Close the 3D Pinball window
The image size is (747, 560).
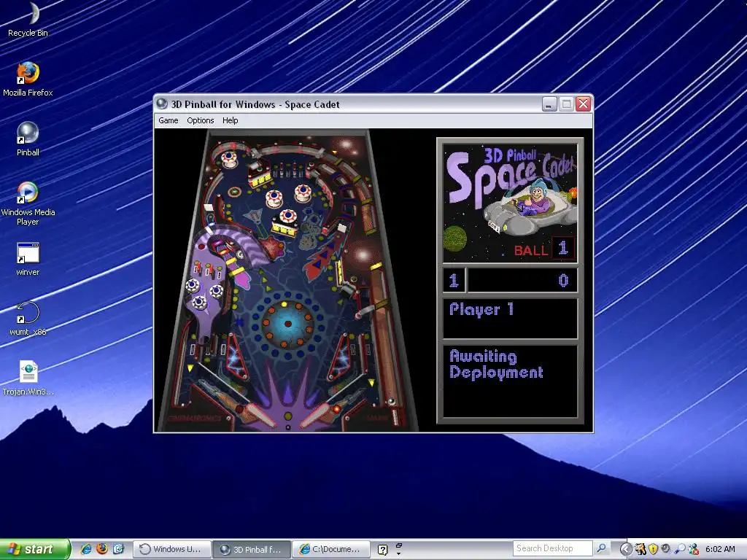click(583, 104)
